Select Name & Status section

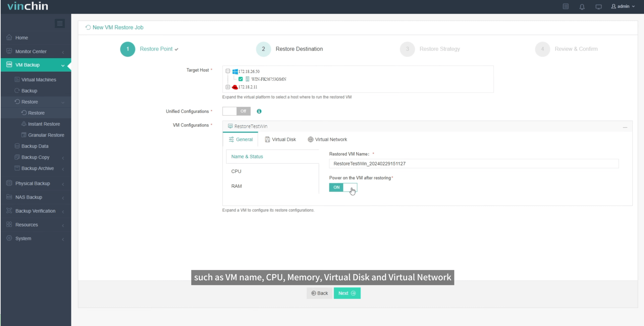click(272, 156)
